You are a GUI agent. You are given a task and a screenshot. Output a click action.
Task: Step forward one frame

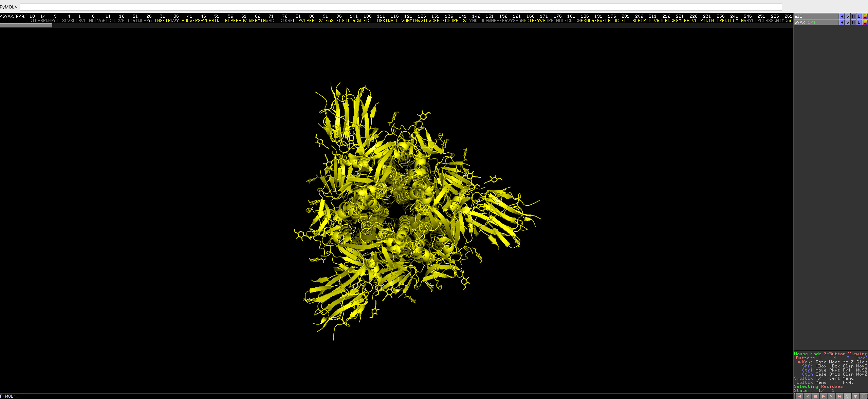click(832, 396)
